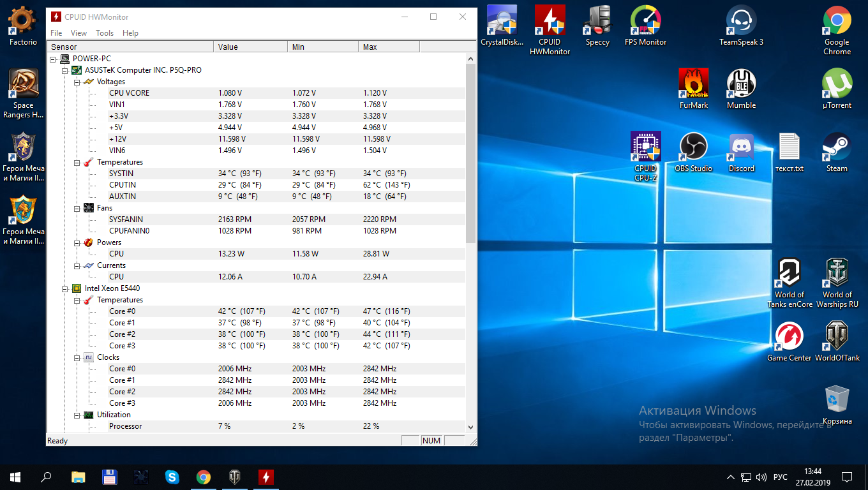Click the Game Center desktop shortcut

point(789,342)
